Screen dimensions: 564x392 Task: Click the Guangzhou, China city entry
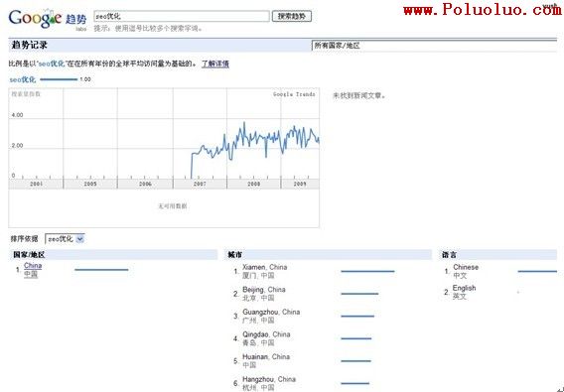coord(271,317)
